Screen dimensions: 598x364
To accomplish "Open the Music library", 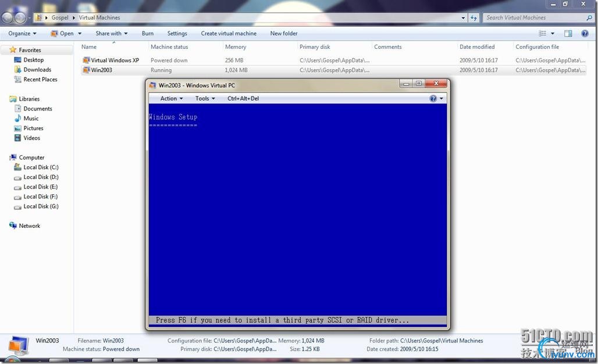I will [x=31, y=119].
